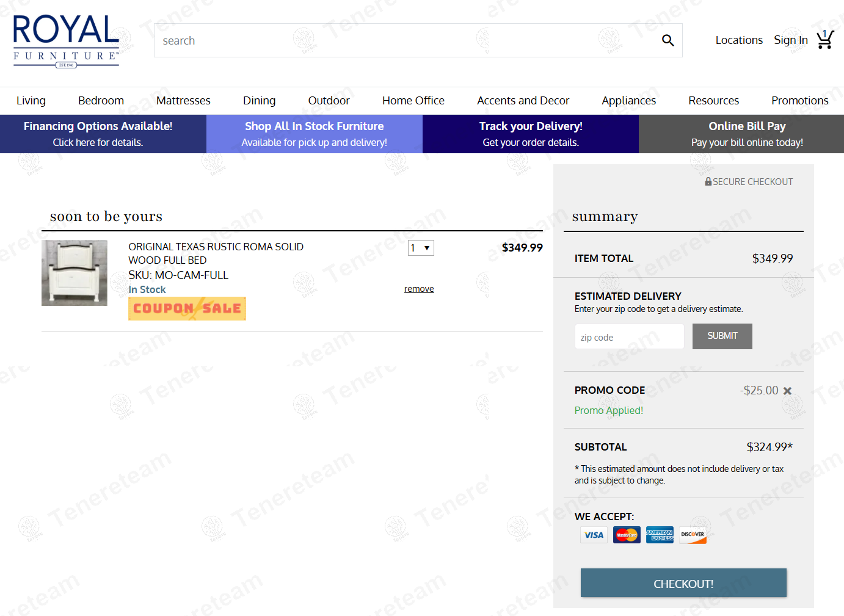
Task: Click the American Express icon
Action: click(x=660, y=535)
